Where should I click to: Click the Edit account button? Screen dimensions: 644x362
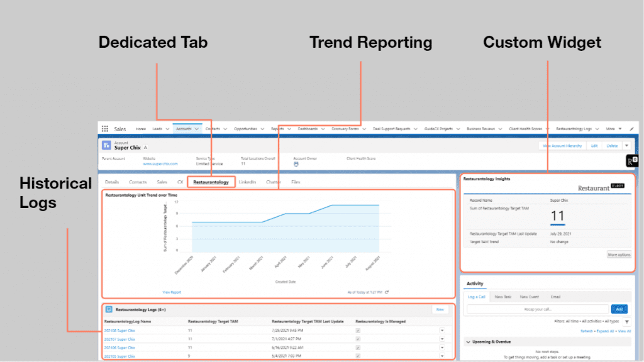coord(594,146)
